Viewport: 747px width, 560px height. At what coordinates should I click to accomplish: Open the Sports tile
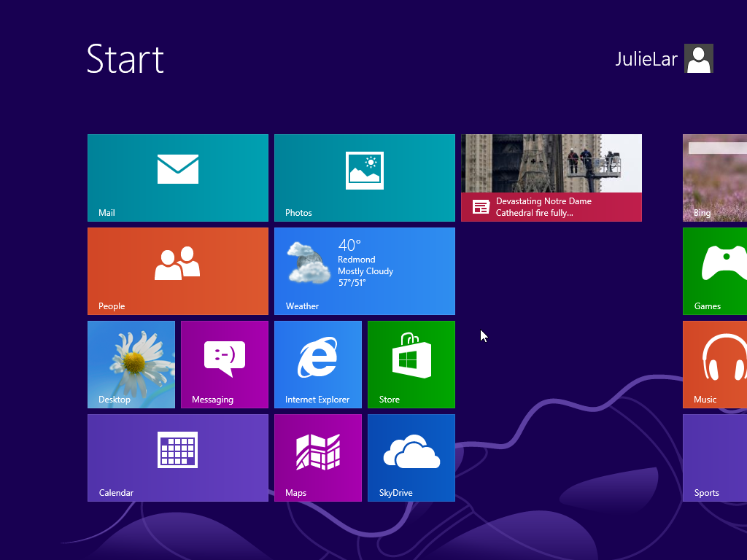tap(715, 458)
